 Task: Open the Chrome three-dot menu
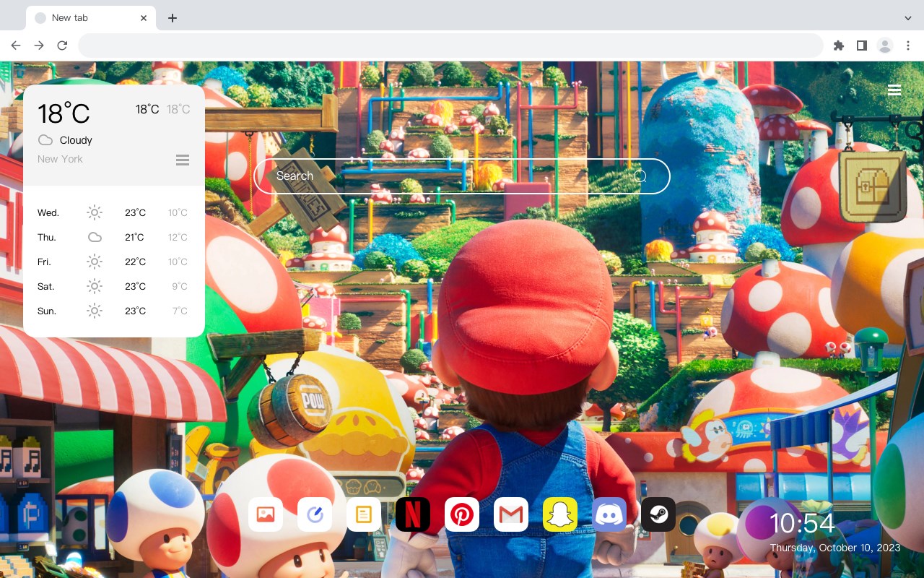coord(908,46)
